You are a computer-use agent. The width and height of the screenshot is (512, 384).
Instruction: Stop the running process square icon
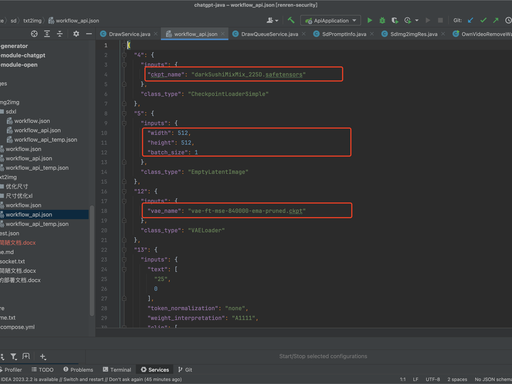click(440, 20)
